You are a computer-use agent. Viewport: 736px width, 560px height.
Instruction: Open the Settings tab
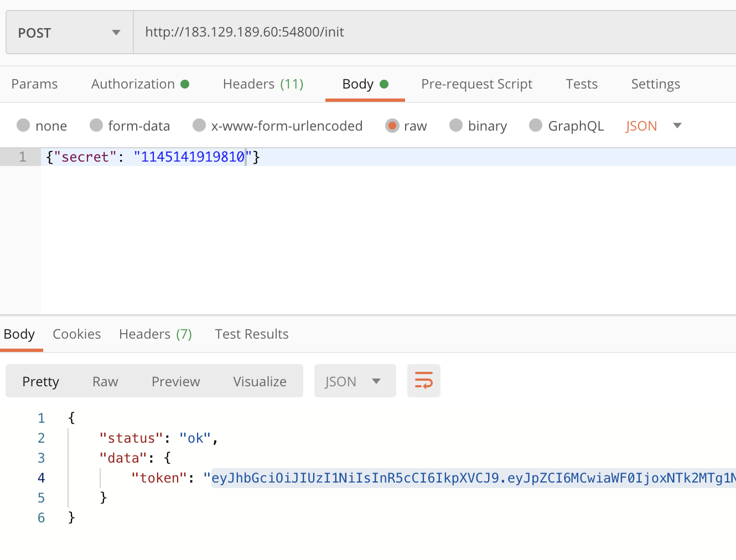656,84
